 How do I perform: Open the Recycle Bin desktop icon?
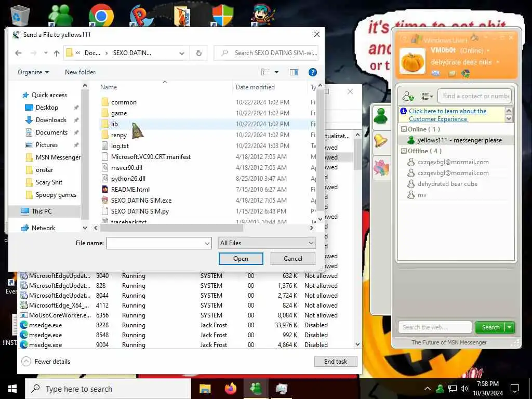(x=20, y=15)
